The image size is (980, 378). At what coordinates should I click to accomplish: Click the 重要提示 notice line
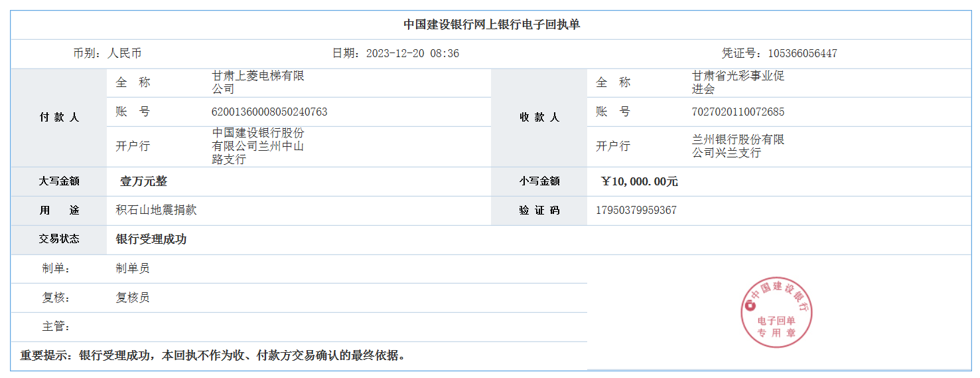click(x=212, y=355)
